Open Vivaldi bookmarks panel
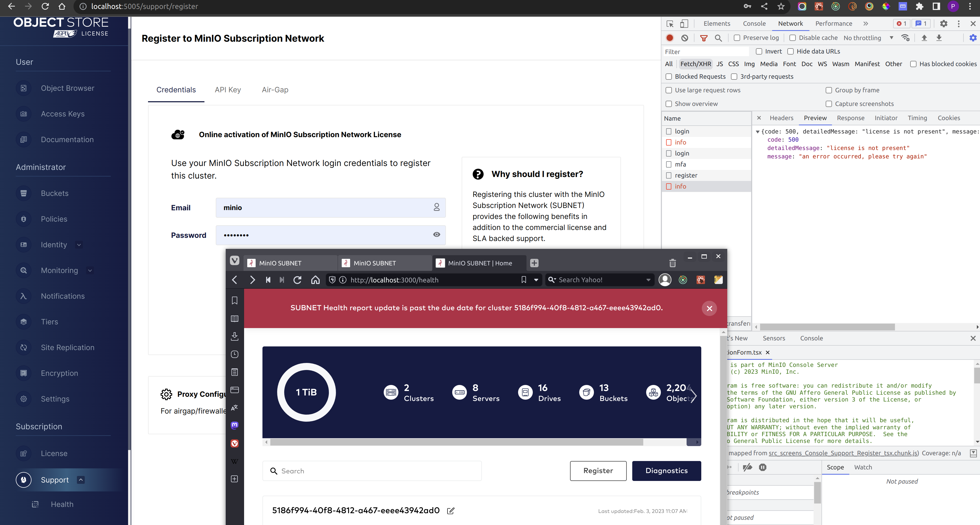 pyautogui.click(x=235, y=300)
